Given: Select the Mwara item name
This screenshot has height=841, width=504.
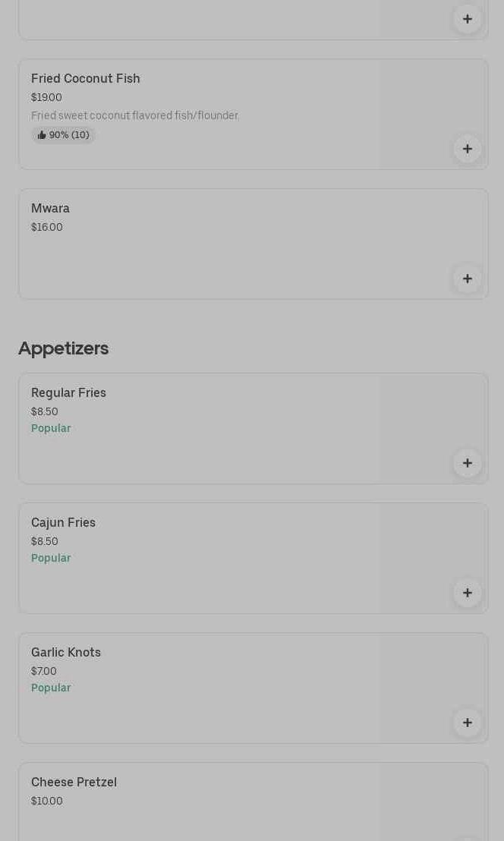Looking at the screenshot, I should click(50, 208).
